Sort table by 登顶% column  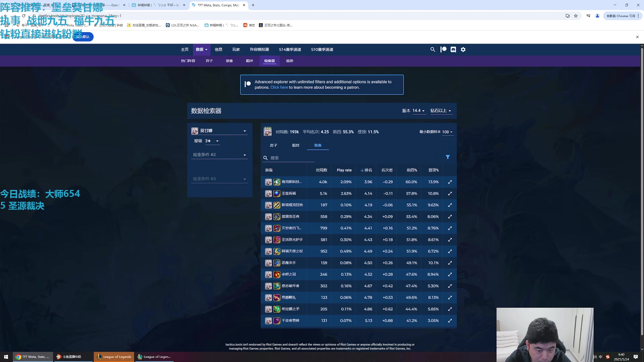point(433,170)
